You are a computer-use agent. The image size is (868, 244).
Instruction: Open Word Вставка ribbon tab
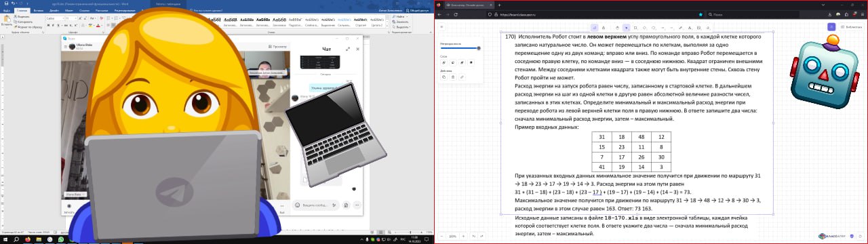coord(39,11)
